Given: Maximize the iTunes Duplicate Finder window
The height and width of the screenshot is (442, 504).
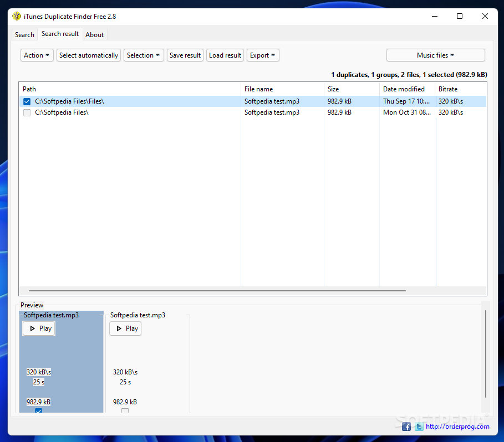Looking at the screenshot, I should 460,16.
